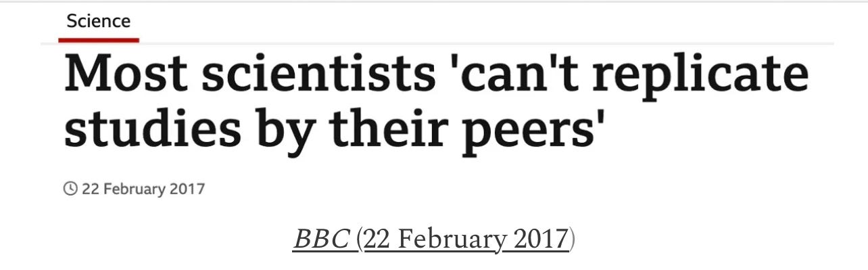Click the red underline below Science
Viewport: 868px width, 270px height.
99,40
